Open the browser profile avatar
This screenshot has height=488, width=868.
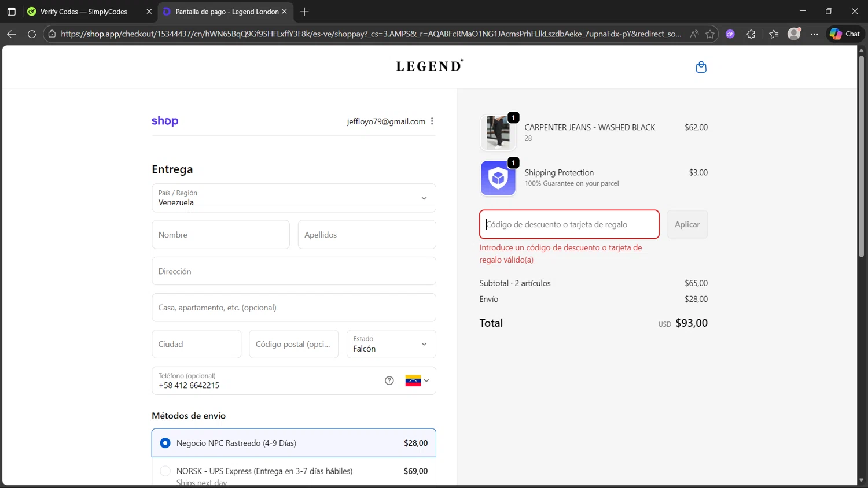[x=794, y=34]
